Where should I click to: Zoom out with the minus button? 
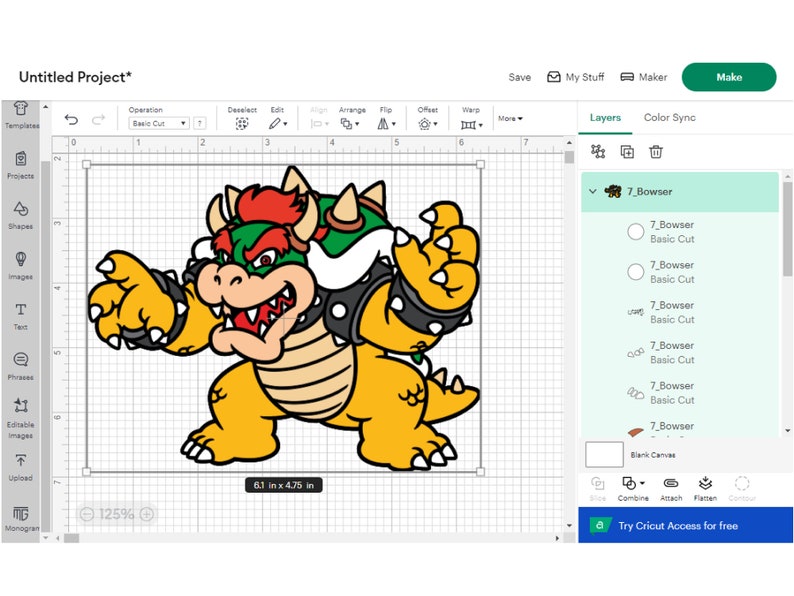(x=87, y=514)
